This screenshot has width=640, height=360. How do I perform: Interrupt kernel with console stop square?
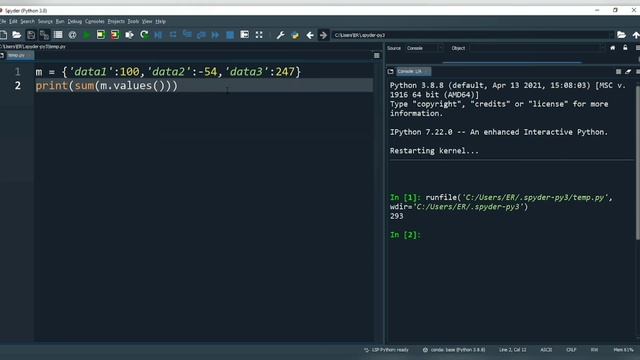pos(618,71)
